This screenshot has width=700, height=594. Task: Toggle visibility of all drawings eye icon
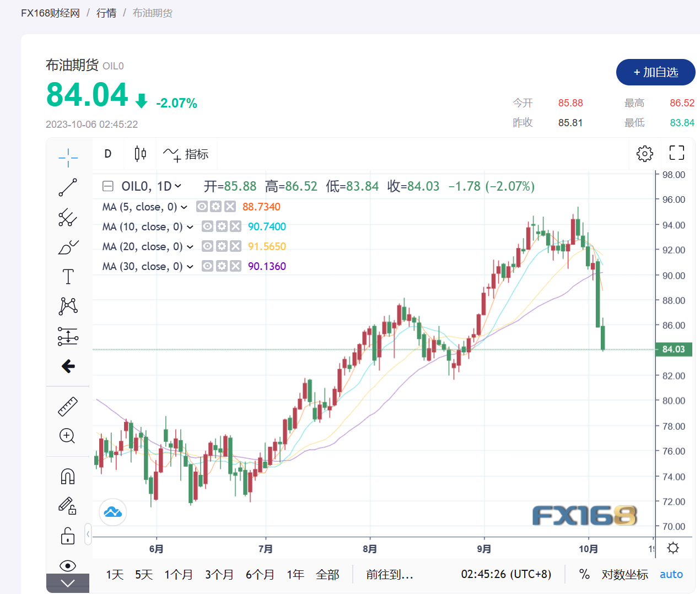pyautogui.click(x=68, y=565)
